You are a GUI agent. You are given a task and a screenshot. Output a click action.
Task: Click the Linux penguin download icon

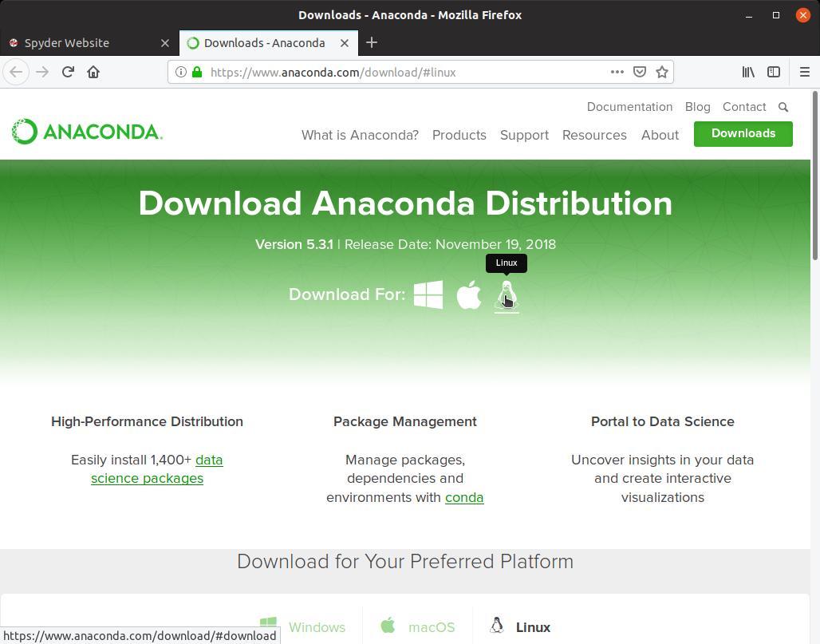pyautogui.click(x=507, y=295)
